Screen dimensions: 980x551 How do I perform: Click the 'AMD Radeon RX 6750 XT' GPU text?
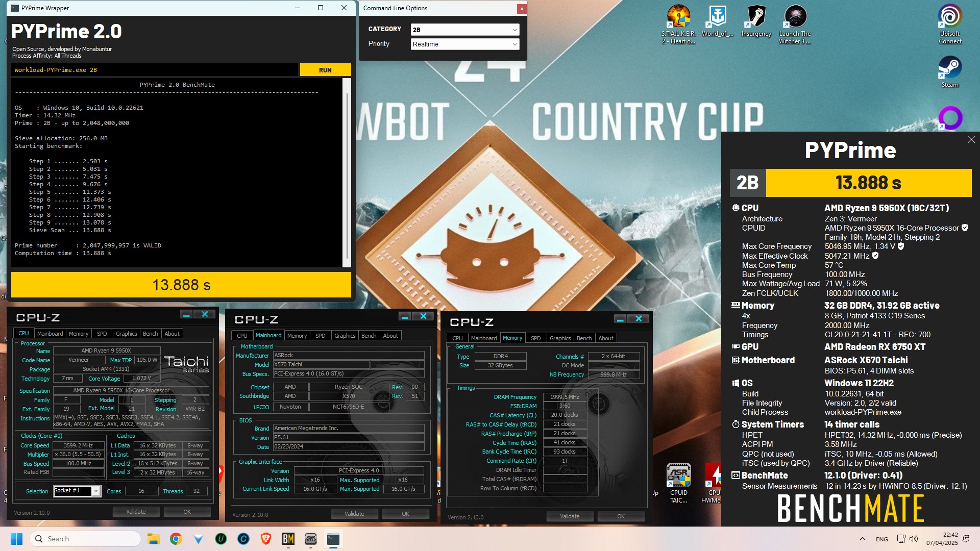tap(875, 347)
